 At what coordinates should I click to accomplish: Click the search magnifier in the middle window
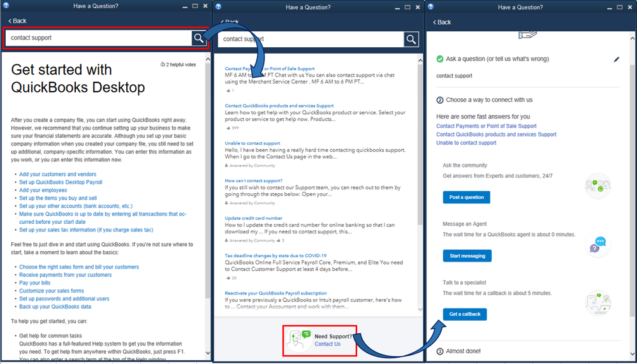click(x=411, y=40)
